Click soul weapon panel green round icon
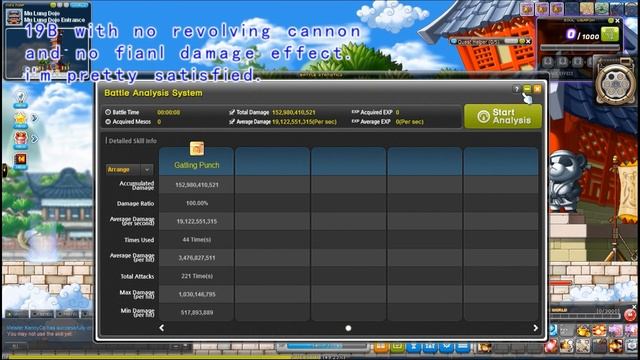The height and width of the screenshot is (360, 640). 611,20
